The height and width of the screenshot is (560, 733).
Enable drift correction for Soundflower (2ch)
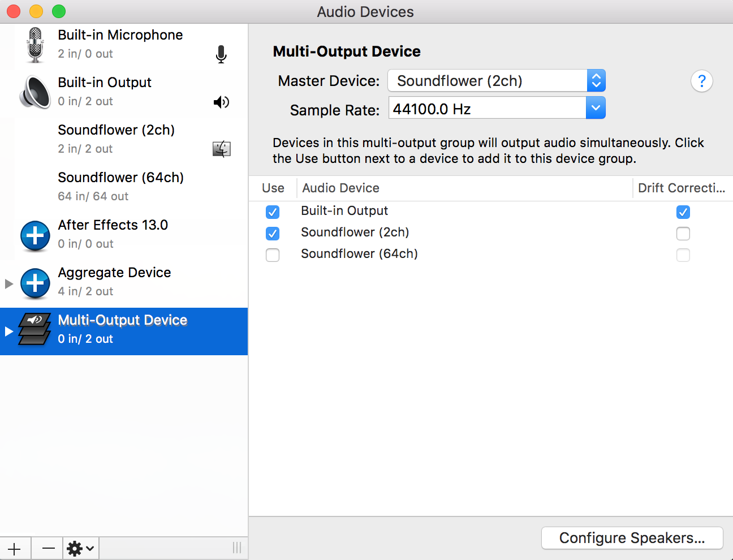click(x=683, y=234)
